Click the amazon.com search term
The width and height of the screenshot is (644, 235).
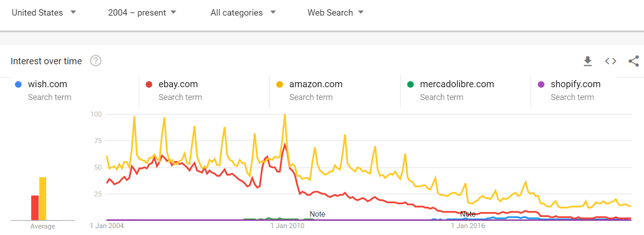316,84
